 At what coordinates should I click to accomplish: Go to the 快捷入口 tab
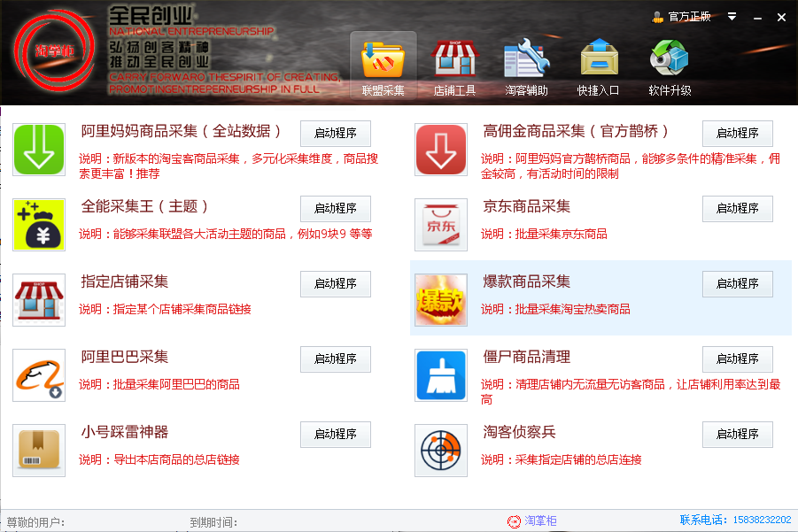[599, 66]
